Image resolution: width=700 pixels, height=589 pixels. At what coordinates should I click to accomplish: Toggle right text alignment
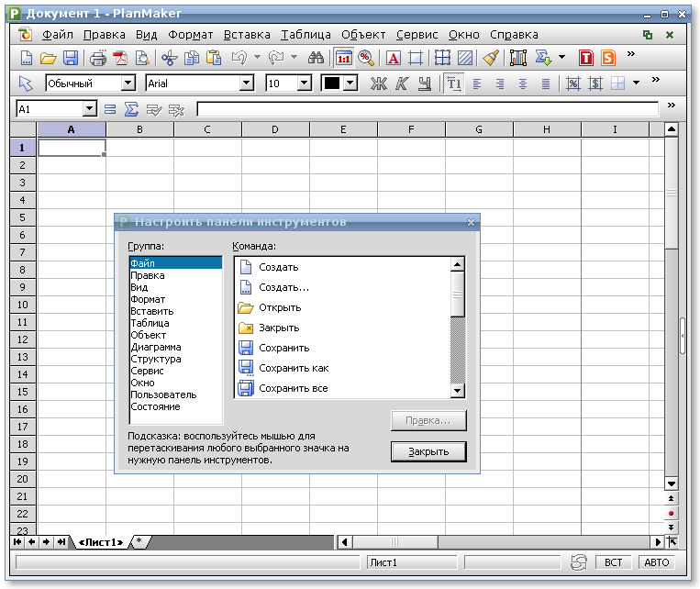(x=500, y=83)
